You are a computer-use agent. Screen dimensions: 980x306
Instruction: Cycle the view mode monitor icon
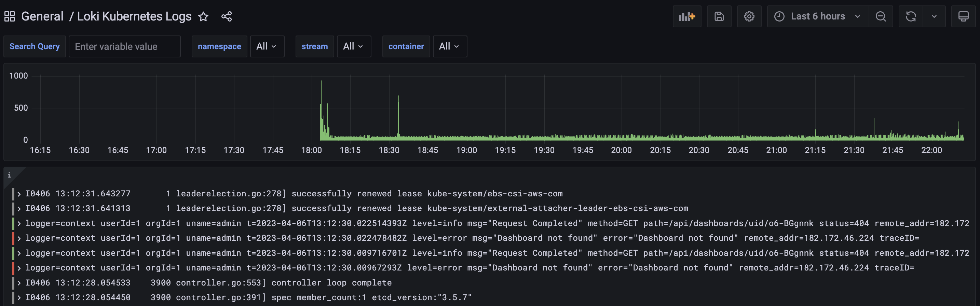963,16
